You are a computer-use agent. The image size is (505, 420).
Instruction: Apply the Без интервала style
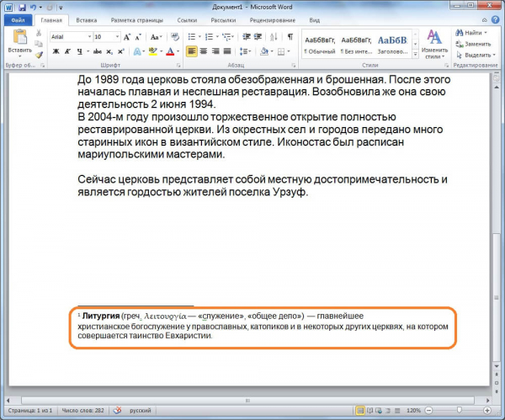click(x=356, y=45)
